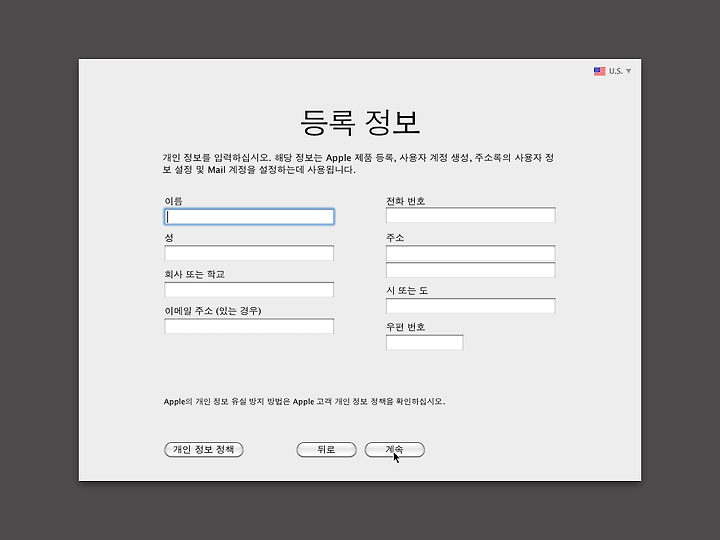Click the 시 또는 도 field label
This screenshot has width=720, height=540.
407,291
